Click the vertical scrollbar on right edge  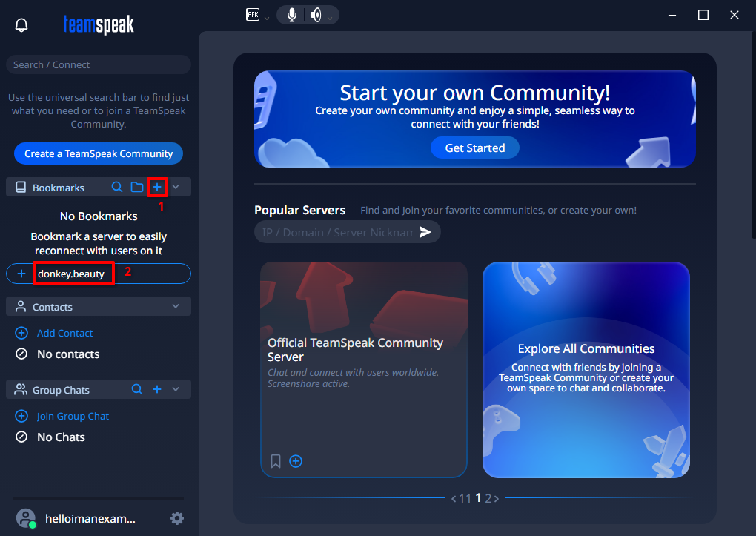pyautogui.click(x=753, y=135)
